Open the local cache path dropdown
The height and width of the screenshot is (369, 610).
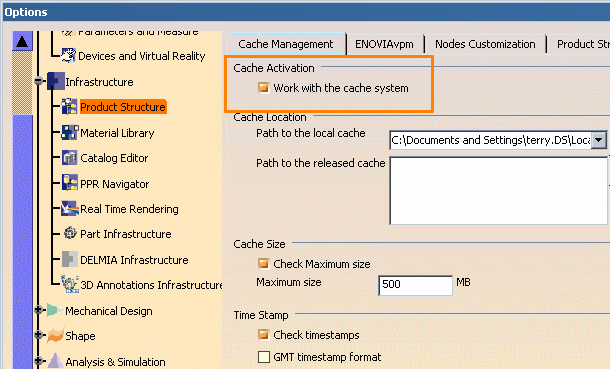click(599, 140)
